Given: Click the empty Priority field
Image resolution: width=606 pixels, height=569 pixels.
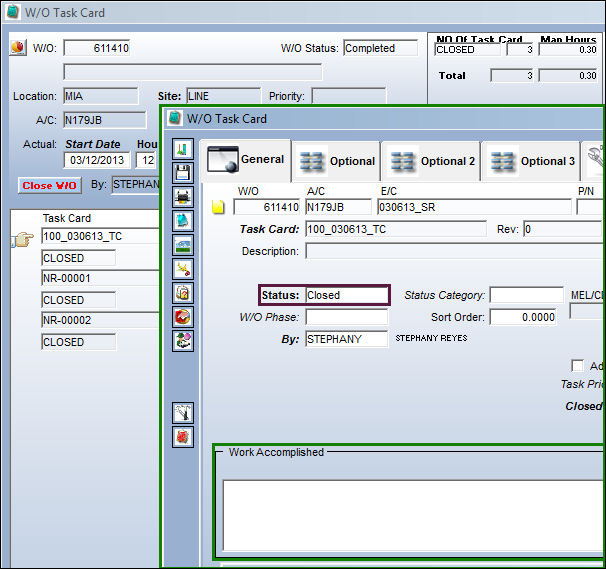Looking at the screenshot, I should [349, 96].
